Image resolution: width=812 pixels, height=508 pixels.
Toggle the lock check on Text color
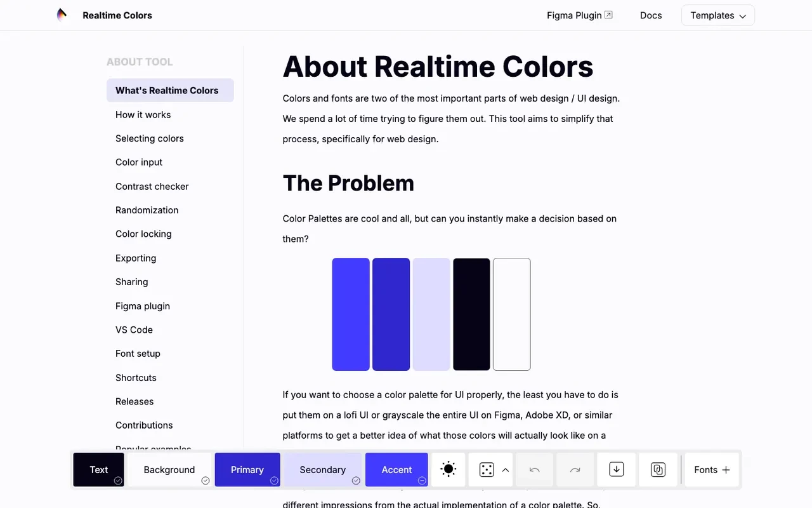point(118,481)
